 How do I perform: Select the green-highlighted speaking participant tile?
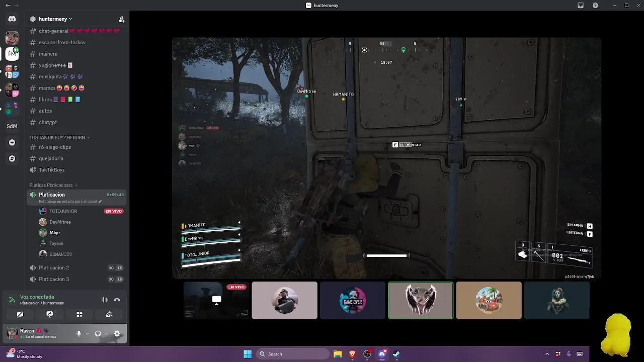(421, 300)
